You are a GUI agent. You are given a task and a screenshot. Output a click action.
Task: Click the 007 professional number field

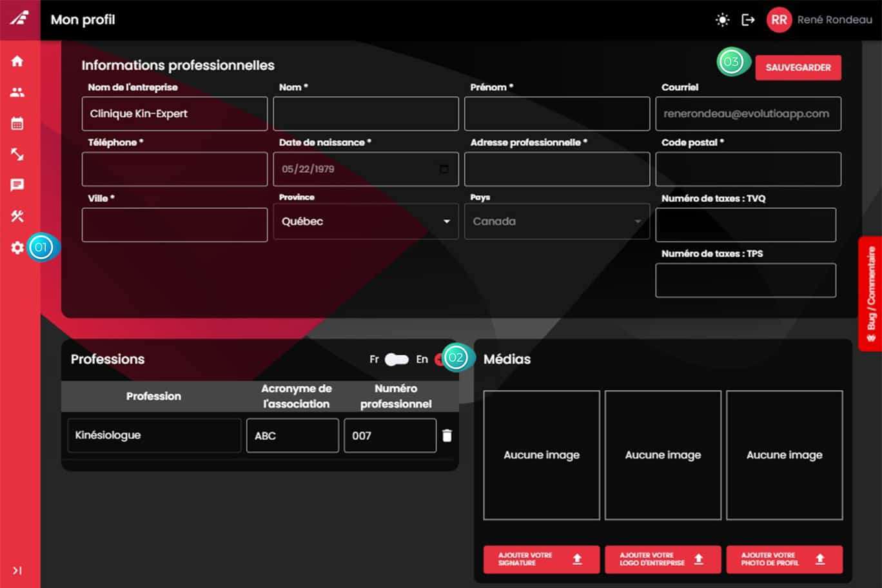click(x=390, y=435)
